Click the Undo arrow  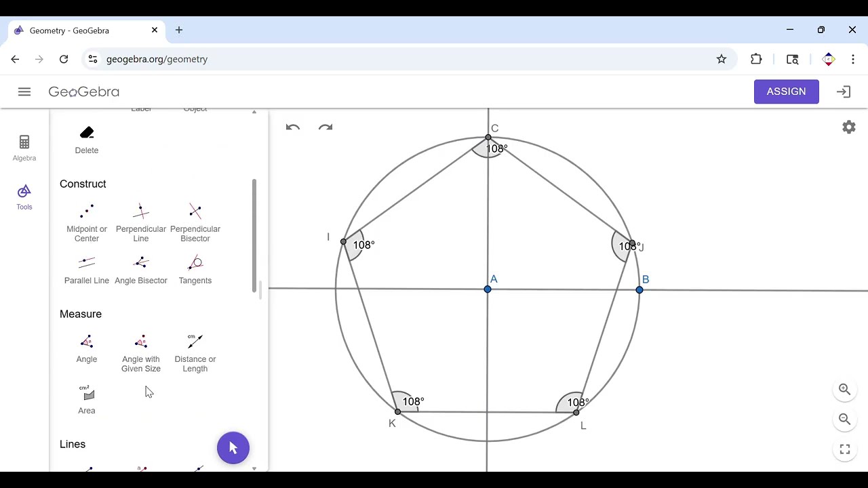click(293, 127)
